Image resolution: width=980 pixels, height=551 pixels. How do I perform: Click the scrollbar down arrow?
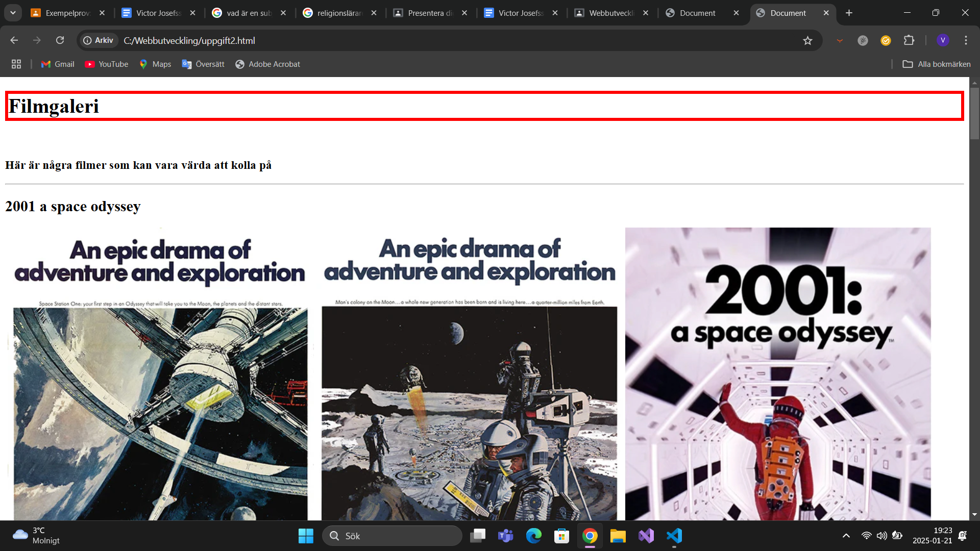974,515
